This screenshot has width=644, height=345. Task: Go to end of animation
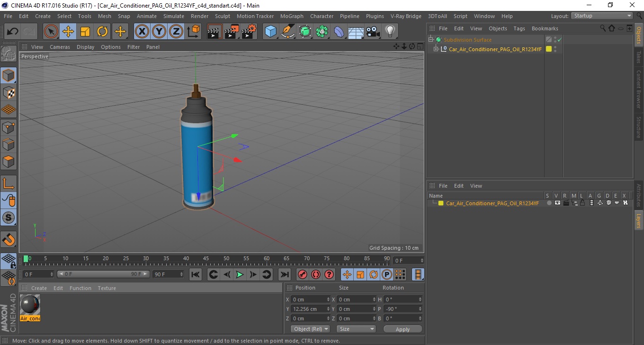(x=284, y=274)
